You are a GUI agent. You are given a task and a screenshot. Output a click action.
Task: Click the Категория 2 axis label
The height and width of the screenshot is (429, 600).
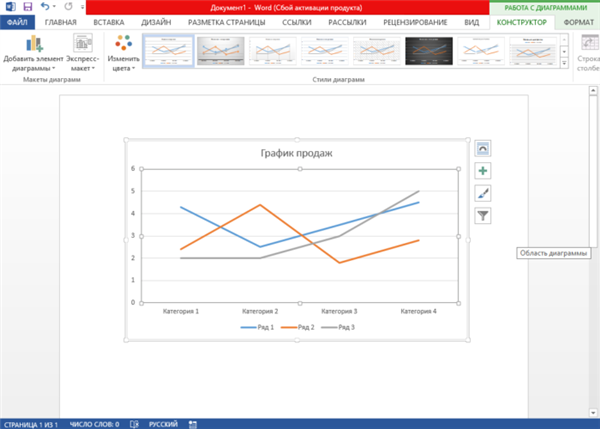point(260,312)
